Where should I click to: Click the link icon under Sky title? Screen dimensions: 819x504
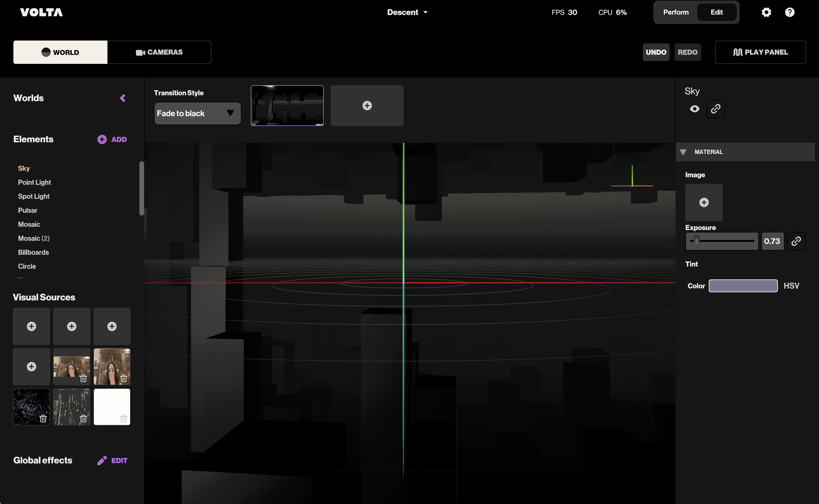[x=715, y=109]
